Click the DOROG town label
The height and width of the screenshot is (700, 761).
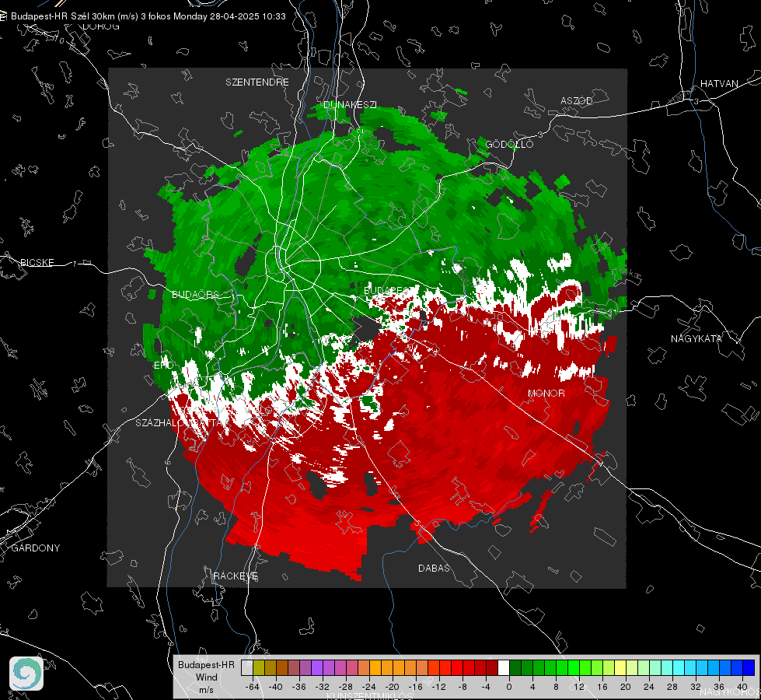pyautogui.click(x=101, y=26)
